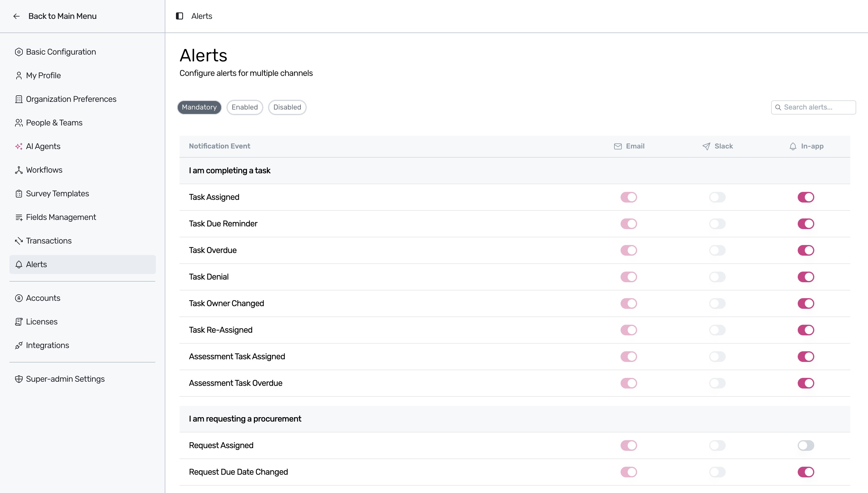The height and width of the screenshot is (493, 868).
Task: Open My Profile page
Action: pyautogui.click(x=83, y=76)
